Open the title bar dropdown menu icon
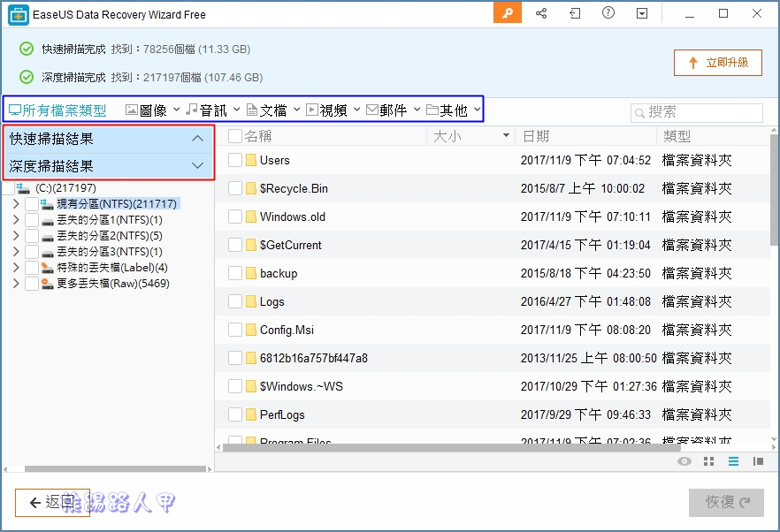This screenshot has height=532, width=780. [x=642, y=13]
